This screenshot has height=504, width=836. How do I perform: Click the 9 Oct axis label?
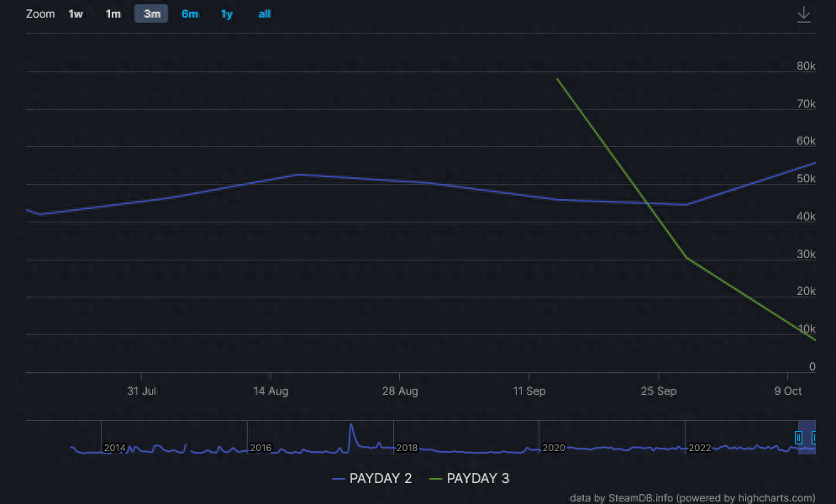(788, 391)
